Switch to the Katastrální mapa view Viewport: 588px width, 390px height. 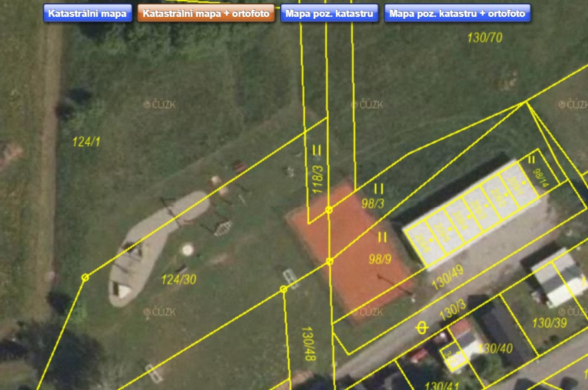click(87, 14)
